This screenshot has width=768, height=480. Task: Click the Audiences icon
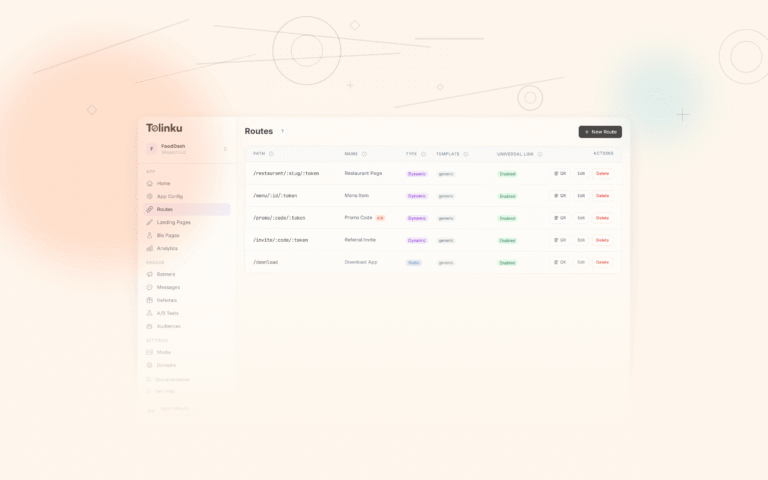(x=149, y=326)
